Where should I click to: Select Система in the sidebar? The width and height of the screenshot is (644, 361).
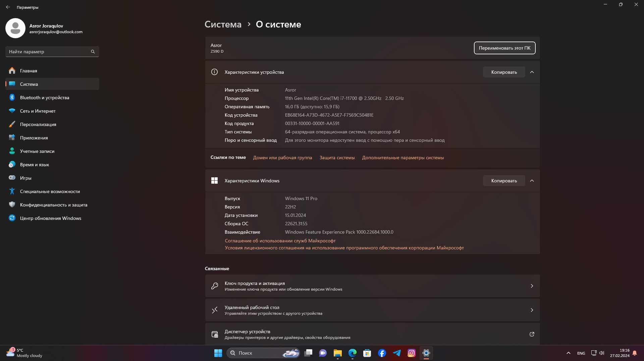52,84
